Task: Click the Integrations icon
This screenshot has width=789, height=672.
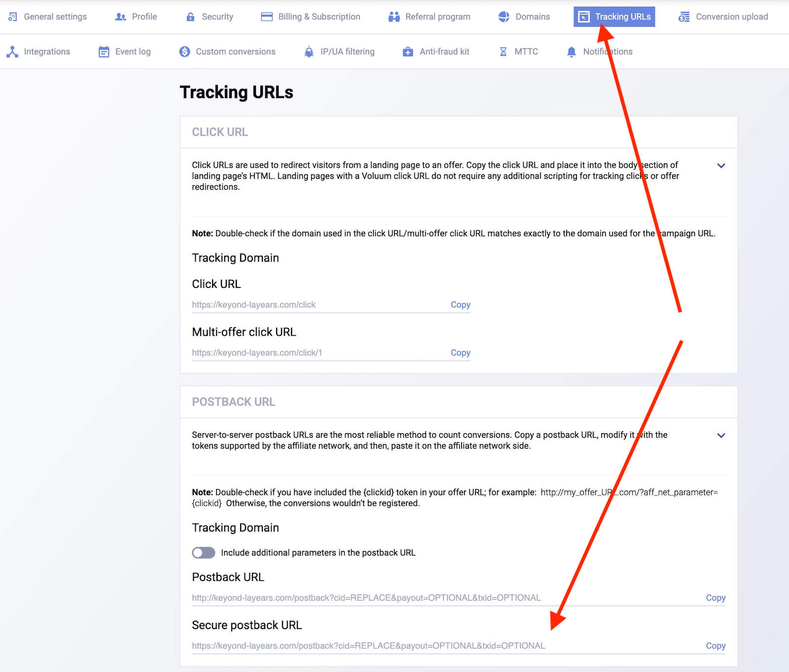Action: tap(12, 52)
